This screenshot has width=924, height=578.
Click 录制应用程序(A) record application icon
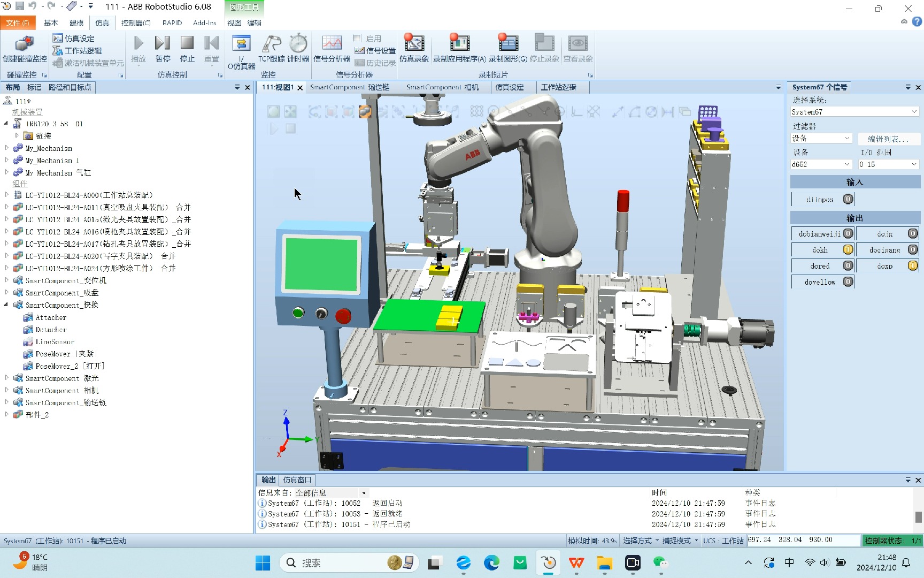459,43
